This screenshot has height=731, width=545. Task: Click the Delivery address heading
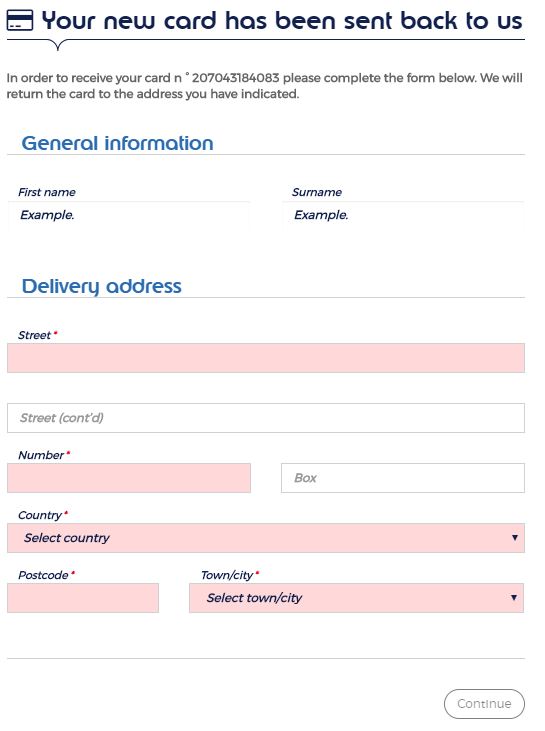tap(102, 286)
